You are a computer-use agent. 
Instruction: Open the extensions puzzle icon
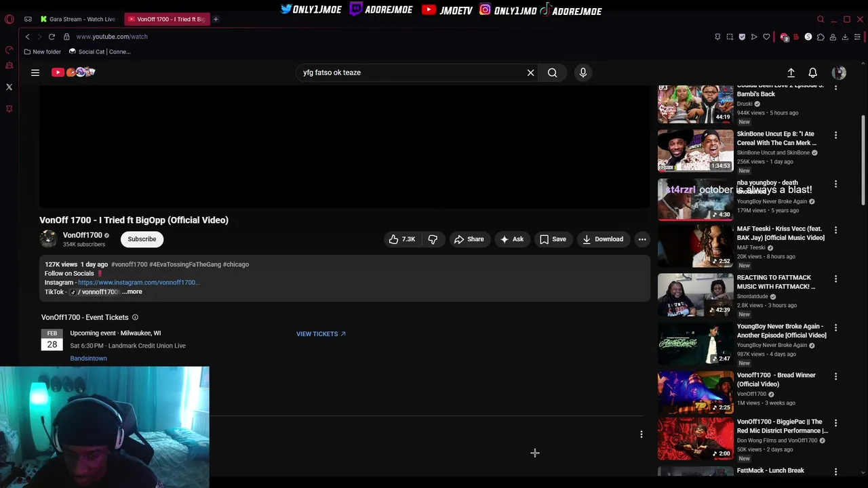(x=821, y=37)
